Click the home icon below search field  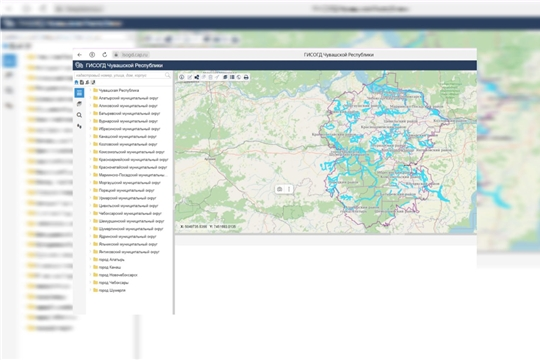tap(76, 82)
